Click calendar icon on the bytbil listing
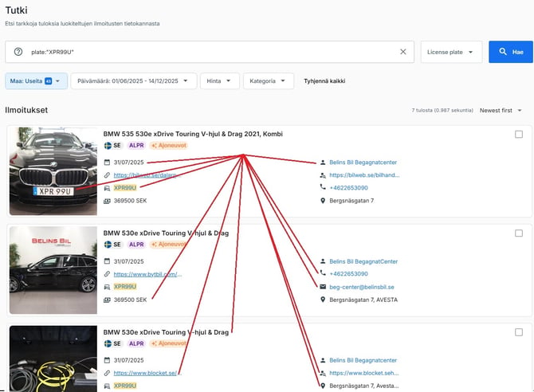This screenshot has width=534, height=392. [107, 261]
